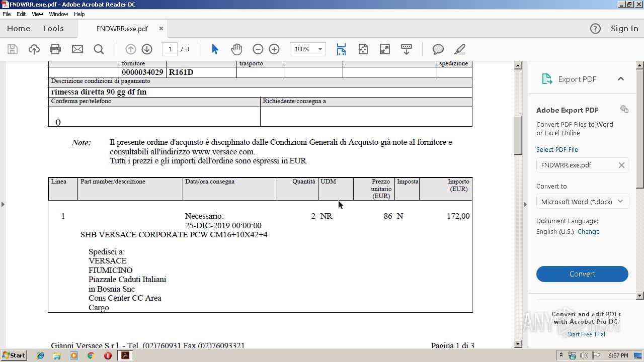Add a comment sticky note
The height and width of the screenshot is (362, 644).
coord(438,49)
